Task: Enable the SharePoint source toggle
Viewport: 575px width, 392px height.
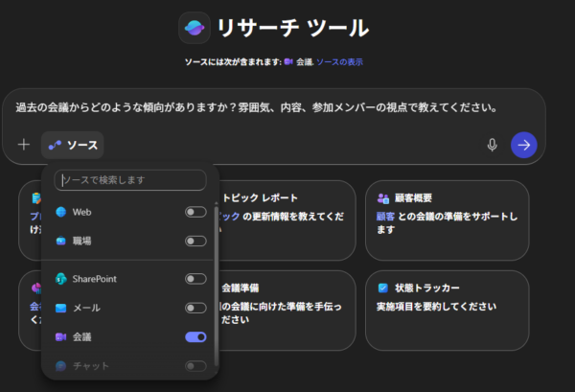Action: pyautogui.click(x=195, y=279)
